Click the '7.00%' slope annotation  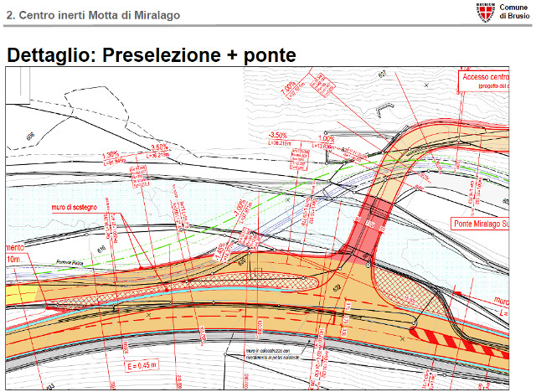[x=288, y=85]
